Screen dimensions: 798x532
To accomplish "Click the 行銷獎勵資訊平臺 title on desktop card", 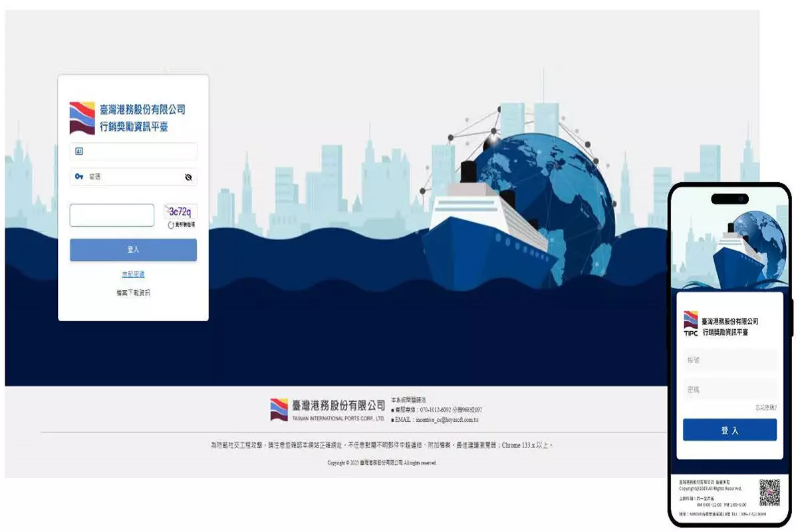I will click(134, 126).
